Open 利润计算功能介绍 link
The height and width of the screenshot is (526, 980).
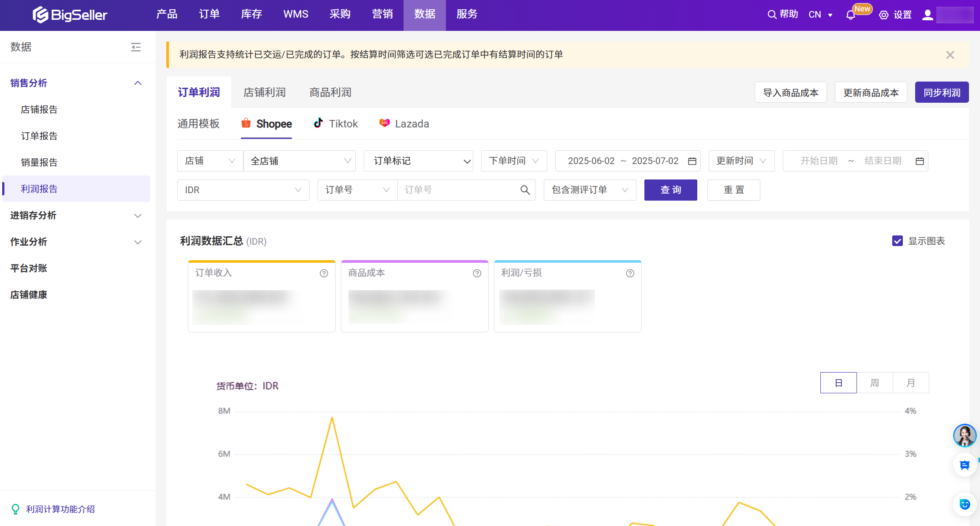coord(60,509)
